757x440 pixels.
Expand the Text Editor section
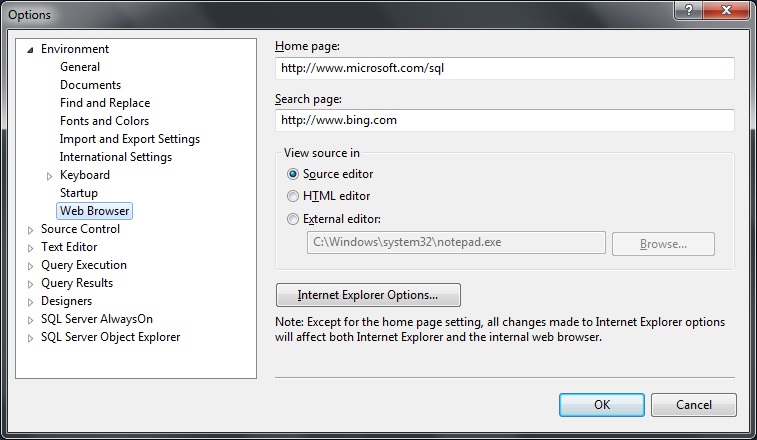click(x=30, y=248)
